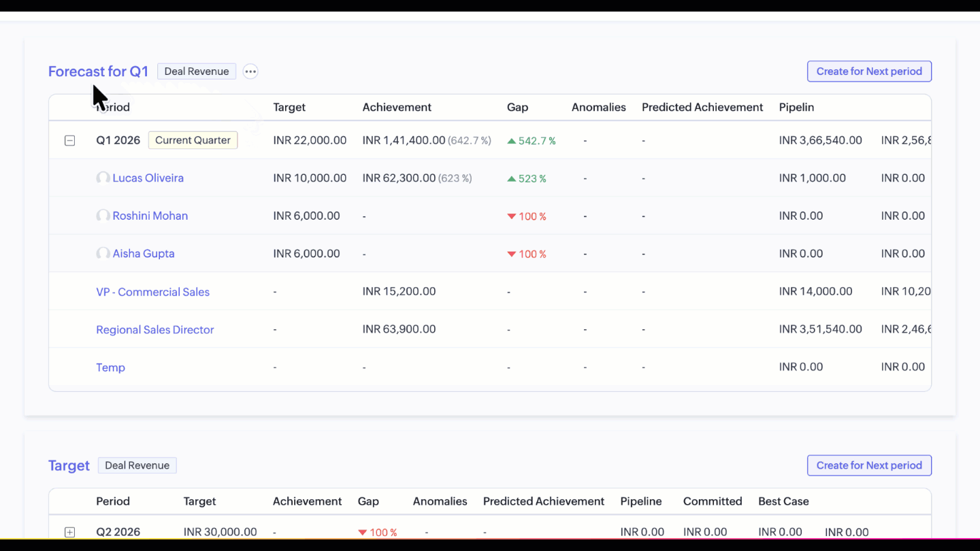Viewport: 980px width, 551px height.
Task: Click Roshini Mohan's avatar icon
Action: 103,216
